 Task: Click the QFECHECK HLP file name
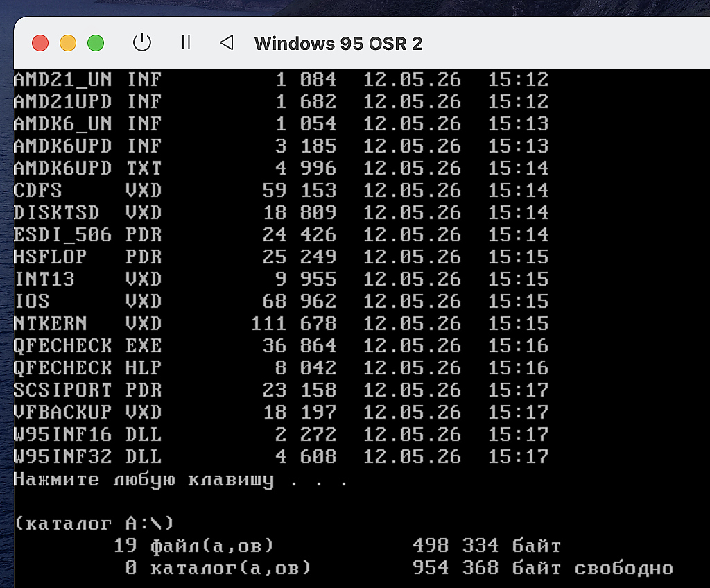(87, 367)
